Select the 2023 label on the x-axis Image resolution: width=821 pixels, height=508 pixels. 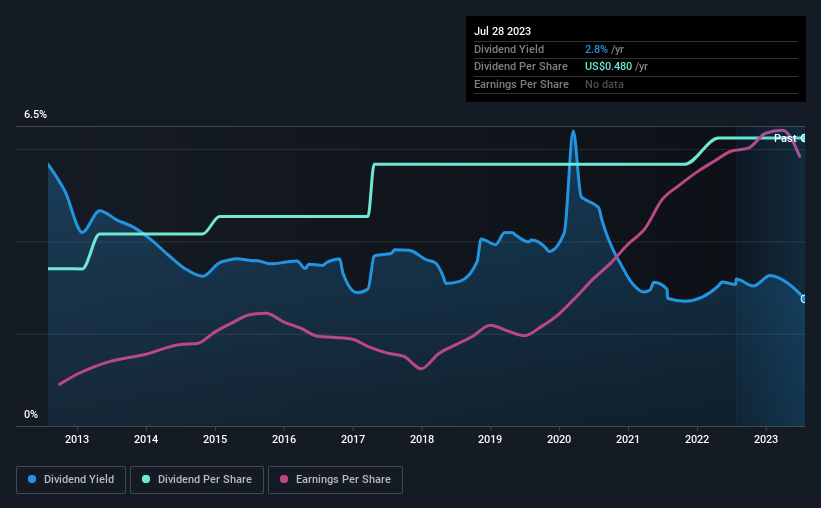point(765,439)
